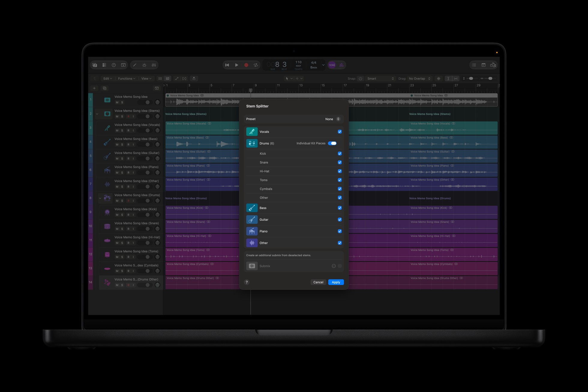Viewport: 588px width, 392px height.
Task: Click the Vocals stem microphone icon
Action: [252, 132]
